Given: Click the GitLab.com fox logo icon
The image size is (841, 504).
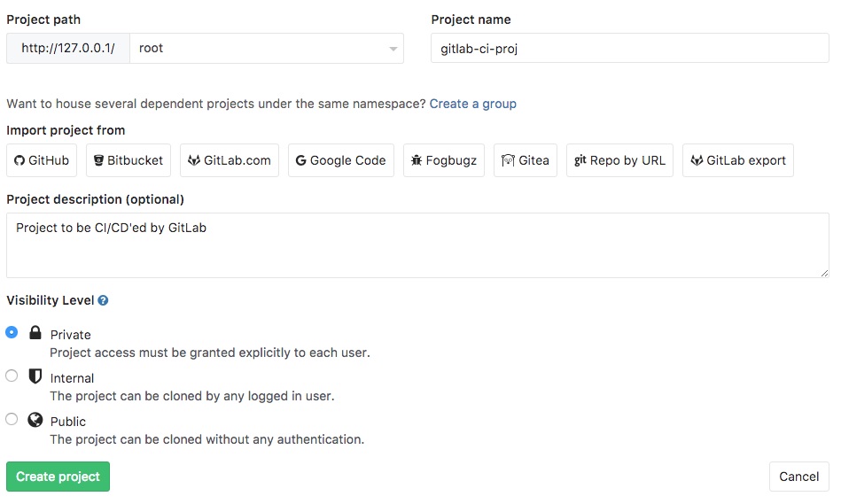Looking at the screenshot, I should [193, 160].
